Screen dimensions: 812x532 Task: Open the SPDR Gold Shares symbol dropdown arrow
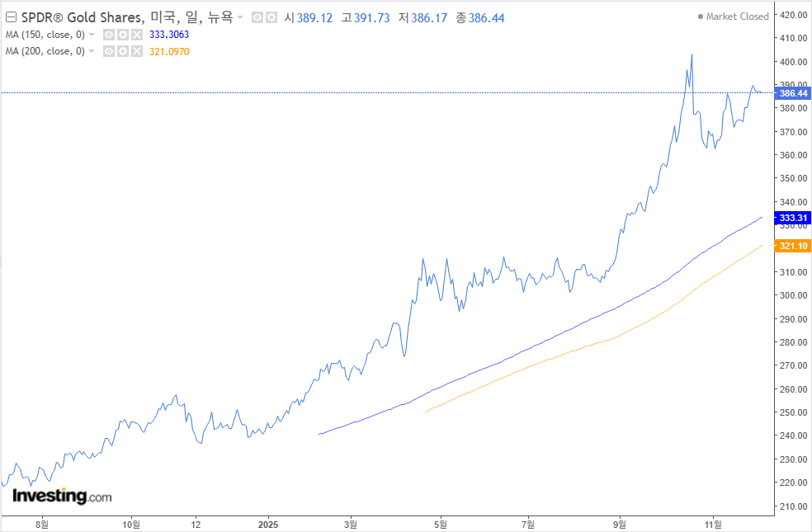240,17
